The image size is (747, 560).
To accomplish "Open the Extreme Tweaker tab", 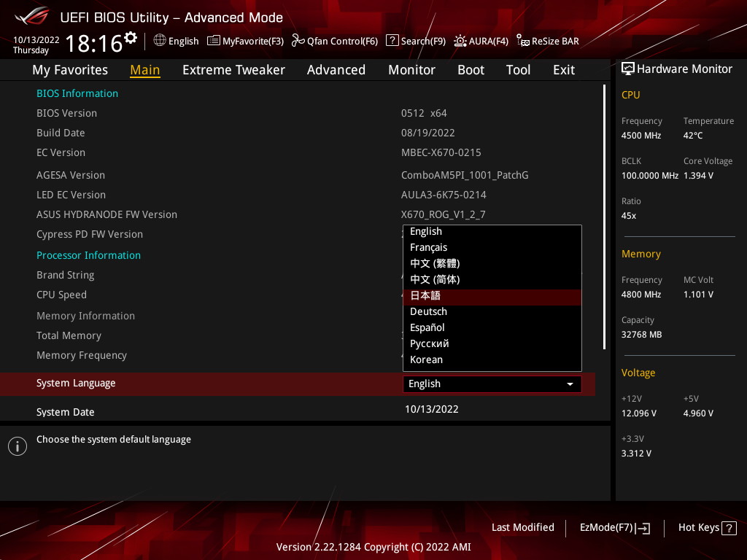I will [233, 69].
